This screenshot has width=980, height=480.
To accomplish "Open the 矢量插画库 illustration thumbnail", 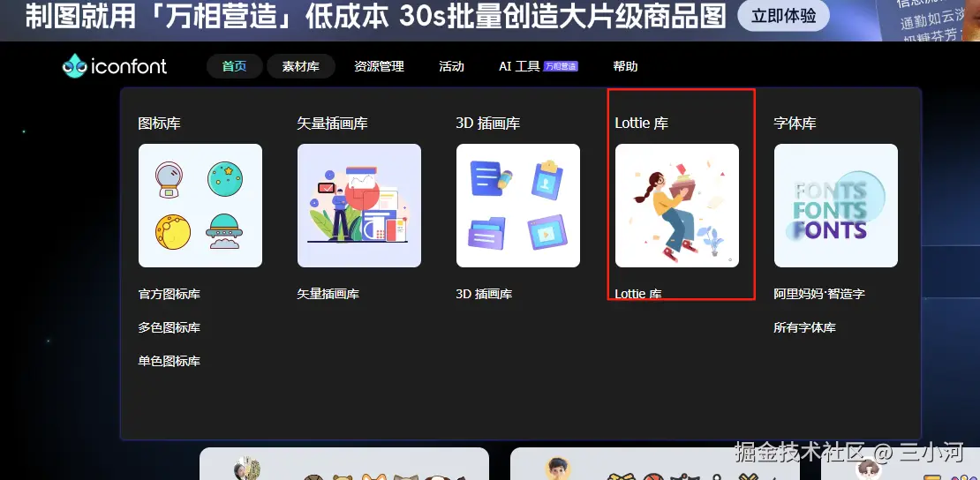I will tap(359, 206).
